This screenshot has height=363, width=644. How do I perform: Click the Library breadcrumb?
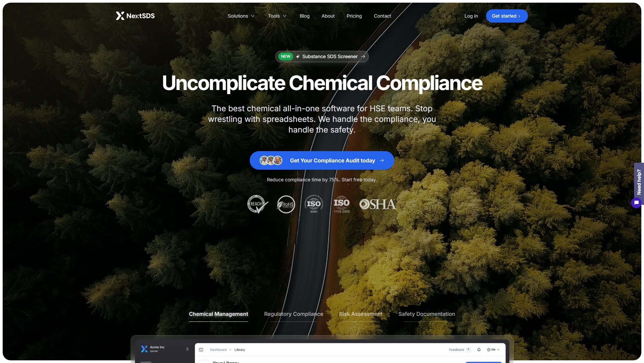click(239, 350)
